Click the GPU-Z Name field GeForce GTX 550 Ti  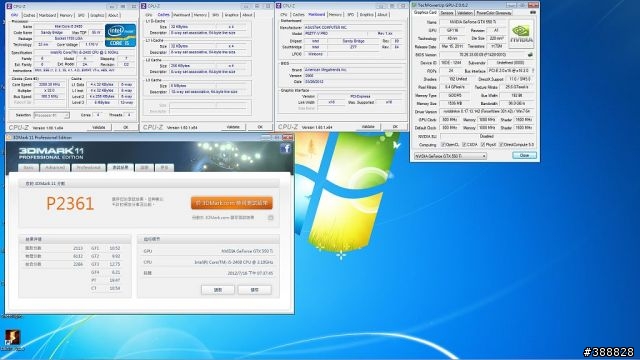pos(473,22)
